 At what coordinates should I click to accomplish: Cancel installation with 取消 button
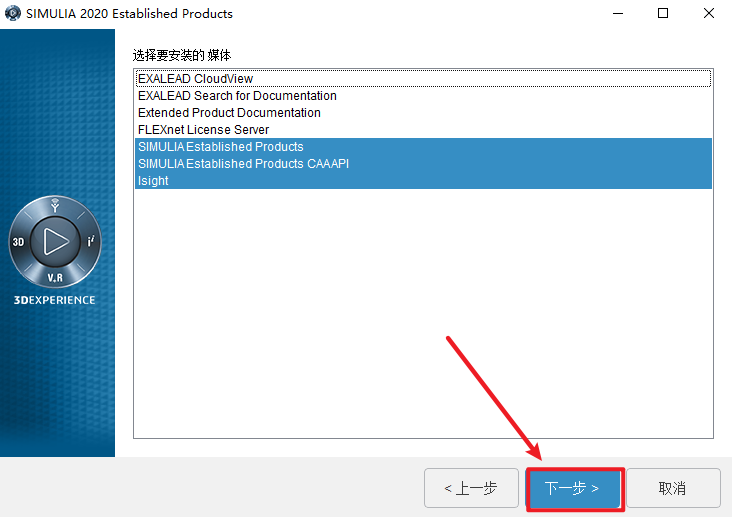click(x=672, y=488)
